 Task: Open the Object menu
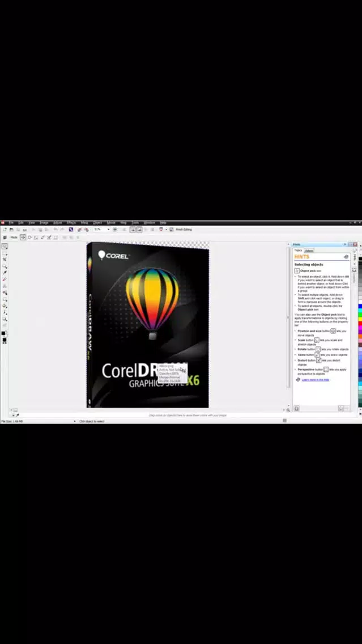97,223
